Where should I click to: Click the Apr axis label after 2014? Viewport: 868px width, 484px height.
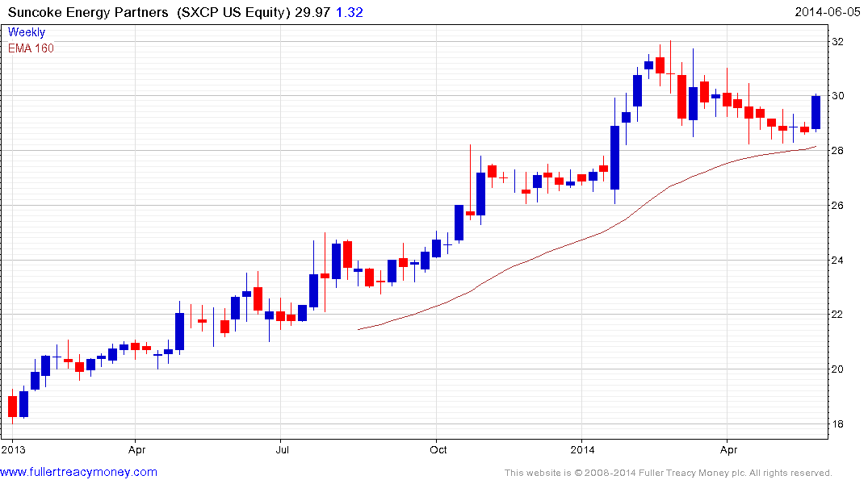[x=728, y=449]
